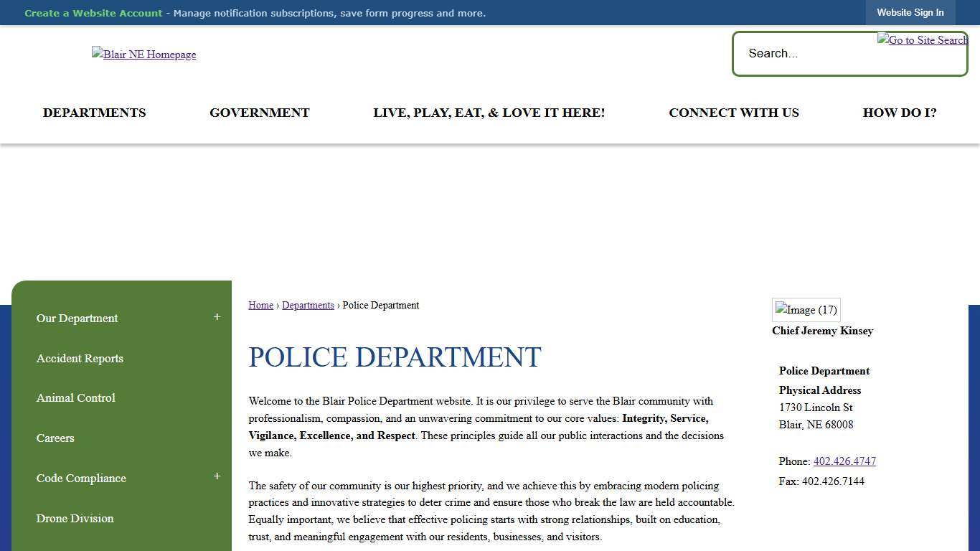
Task: Select Create a Website Account
Action: click(x=93, y=12)
